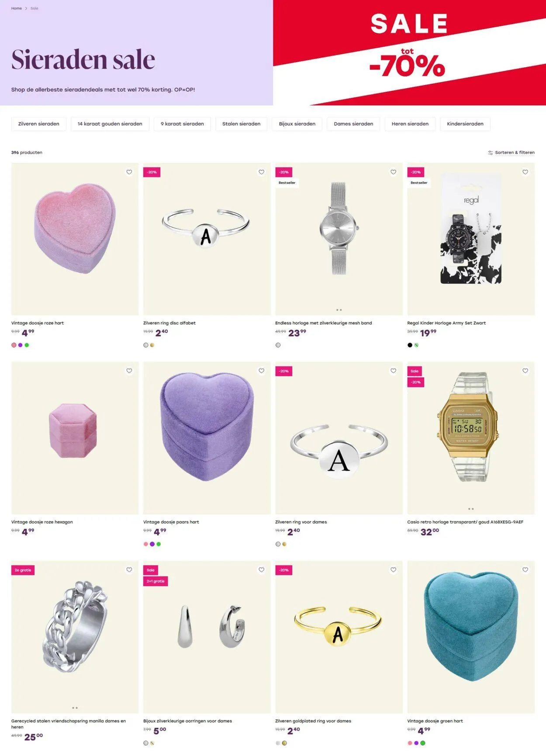Heart the Bijoux zilverkleurige oorringen

pos(261,570)
